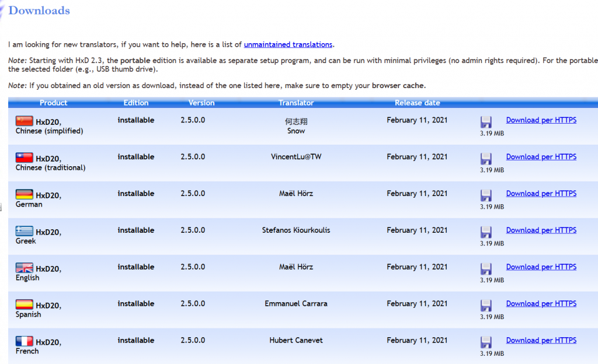Click Maël Hörz in the German row
The width and height of the screenshot is (598, 364).
click(x=296, y=194)
